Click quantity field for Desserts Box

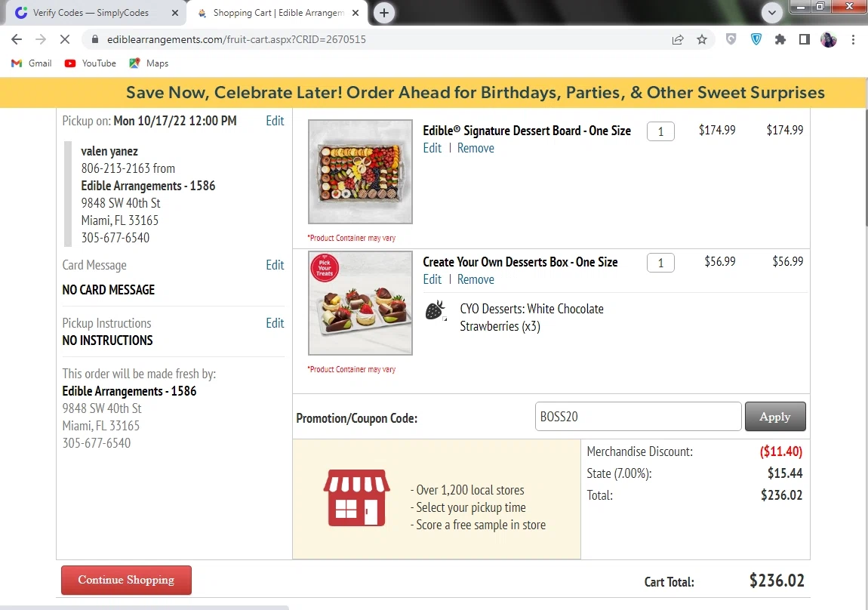pyautogui.click(x=660, y=263)
